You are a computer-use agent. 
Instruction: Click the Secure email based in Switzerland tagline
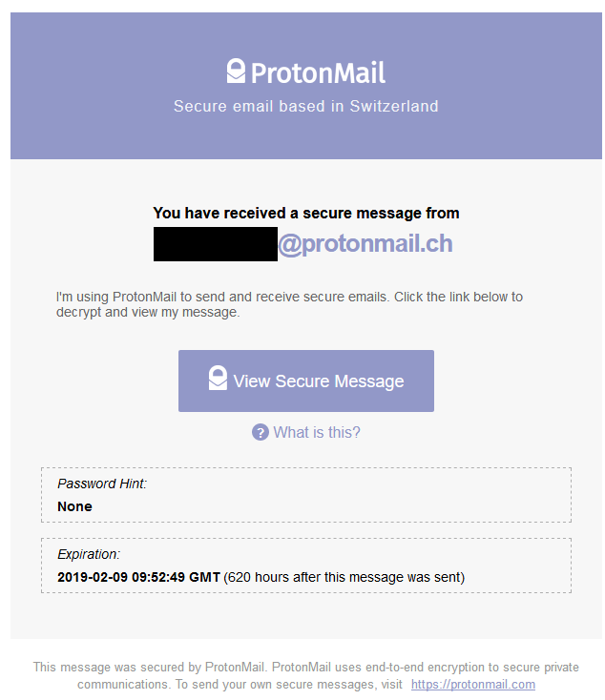pyautogui.click(x=305, y=106)
